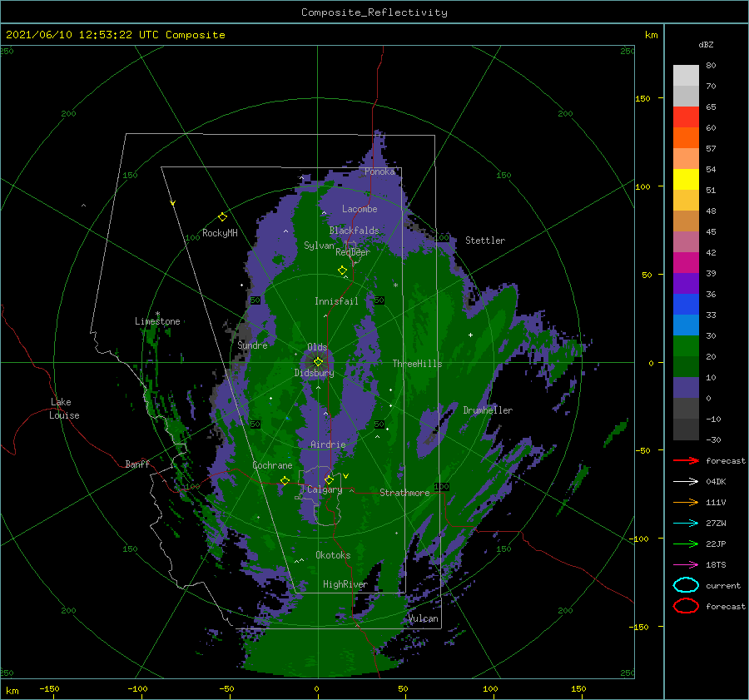Click the -150 tick on bottom axis
Screen dimensions: 749x700
click(x=49, y=688)
